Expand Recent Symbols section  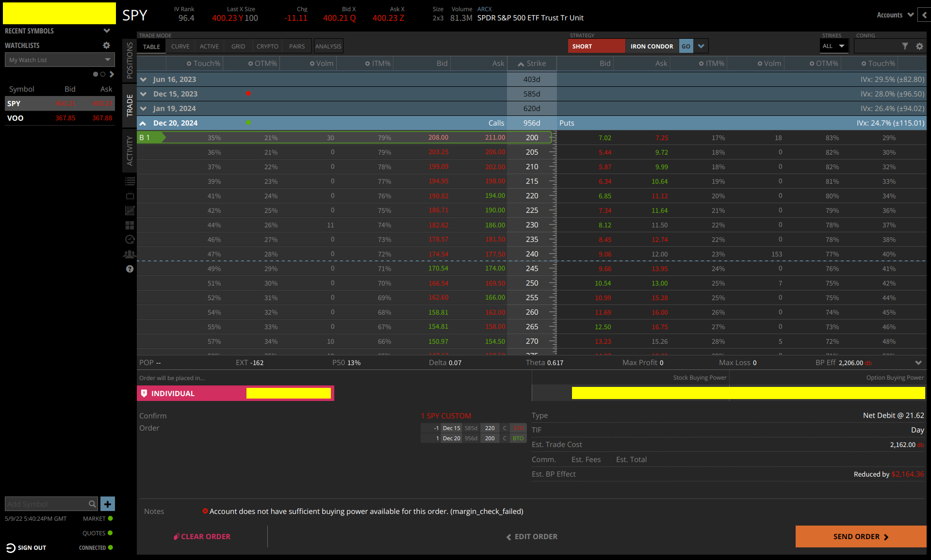click(107, 31)
